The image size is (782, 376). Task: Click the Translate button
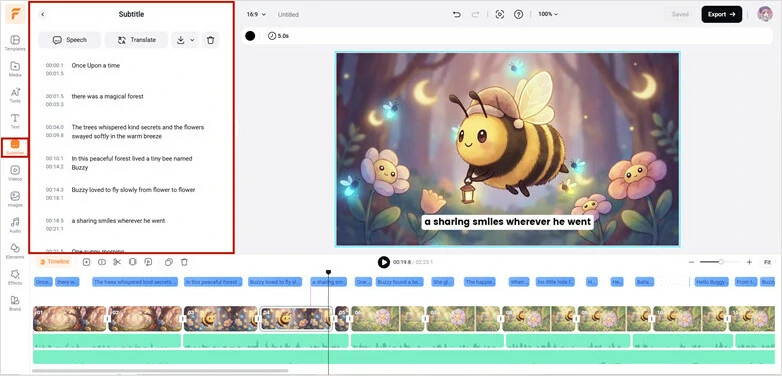[136, 40]
